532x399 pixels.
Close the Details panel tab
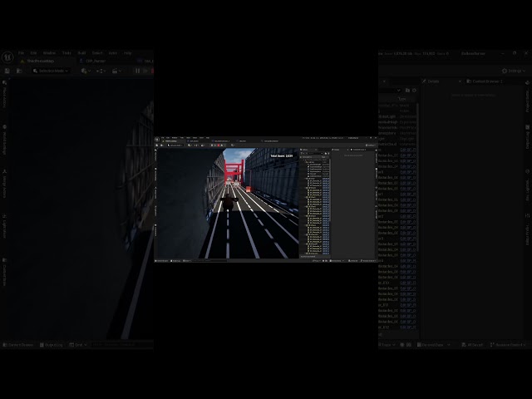pos(460,81)
